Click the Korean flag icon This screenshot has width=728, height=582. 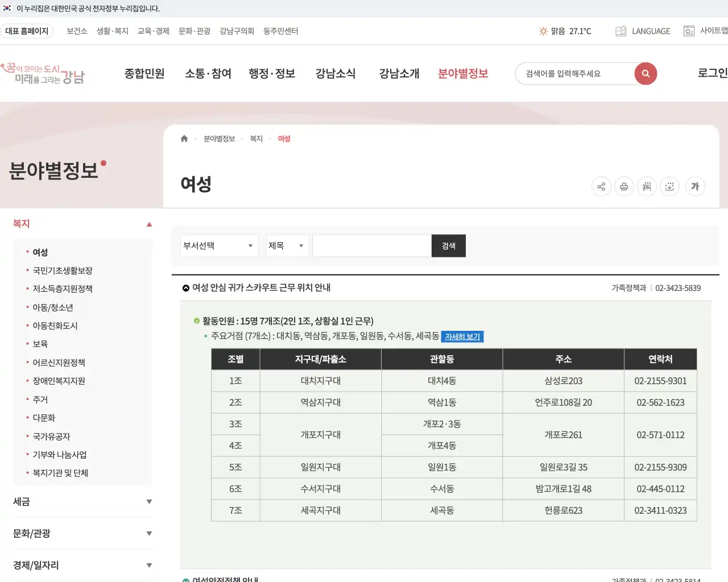[7, 8]
